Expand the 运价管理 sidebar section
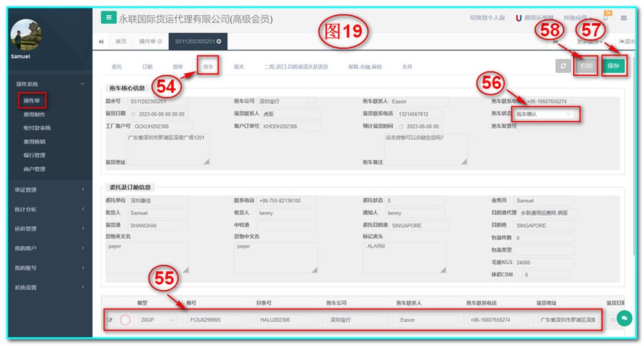Image resolution: width=644 pixels, height=346 pixels. 50,229
